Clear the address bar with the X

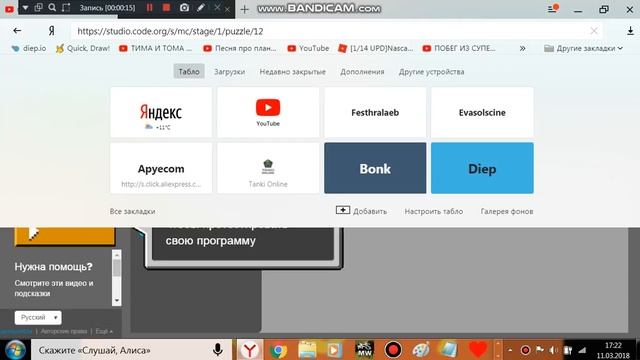click(x=594, y=31)
